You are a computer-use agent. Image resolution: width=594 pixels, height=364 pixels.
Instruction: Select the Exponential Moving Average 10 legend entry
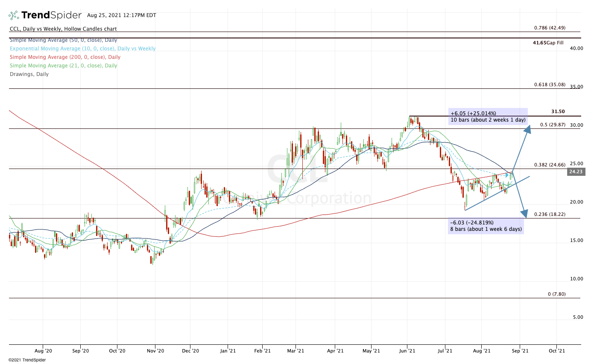click(x=82, y=48)
